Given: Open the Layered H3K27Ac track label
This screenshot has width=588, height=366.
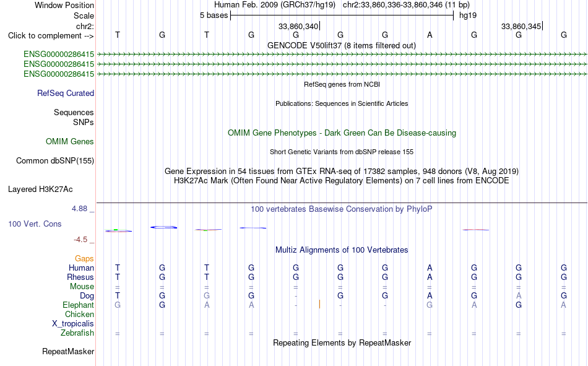Looking at the screenshot, I should (x=40, y=190).
